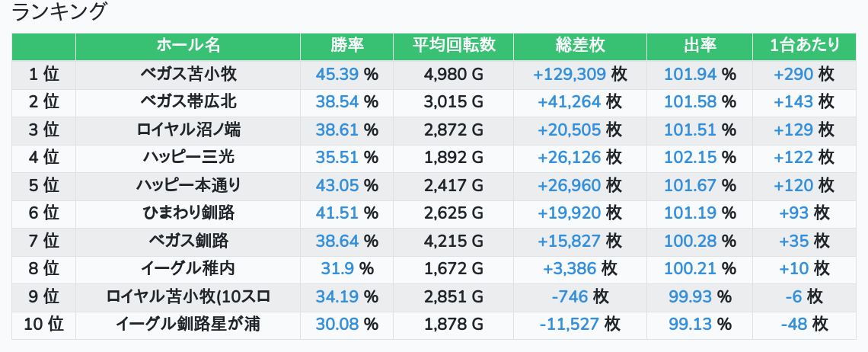The image size is (868, 352).
Task: Click the +143 per-machine value
Action: [x=793, y=102]
